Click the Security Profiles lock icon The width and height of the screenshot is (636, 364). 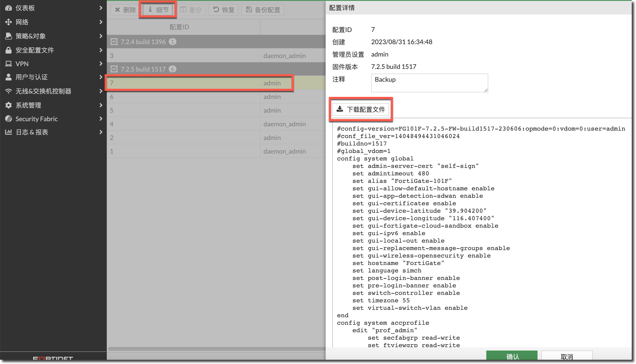pos(9,50)
